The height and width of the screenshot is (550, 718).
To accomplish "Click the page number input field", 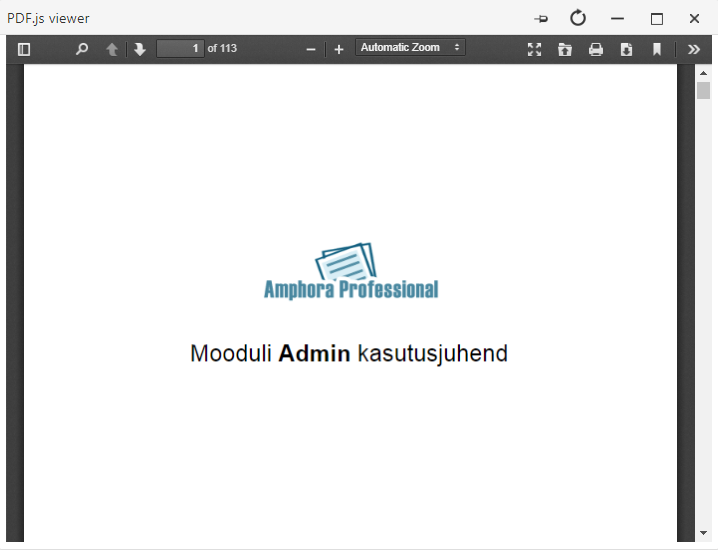I will pos(180,49).
